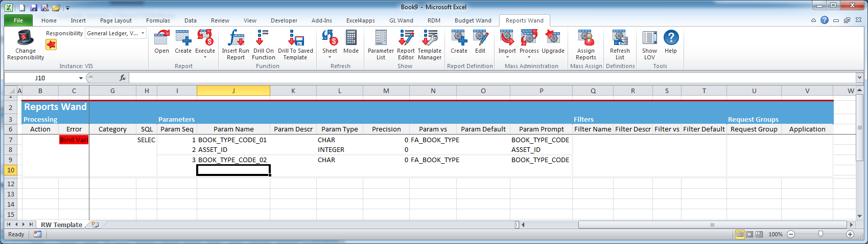
Task: Insert a new worksheet tab icon
Action: (95, 225)
